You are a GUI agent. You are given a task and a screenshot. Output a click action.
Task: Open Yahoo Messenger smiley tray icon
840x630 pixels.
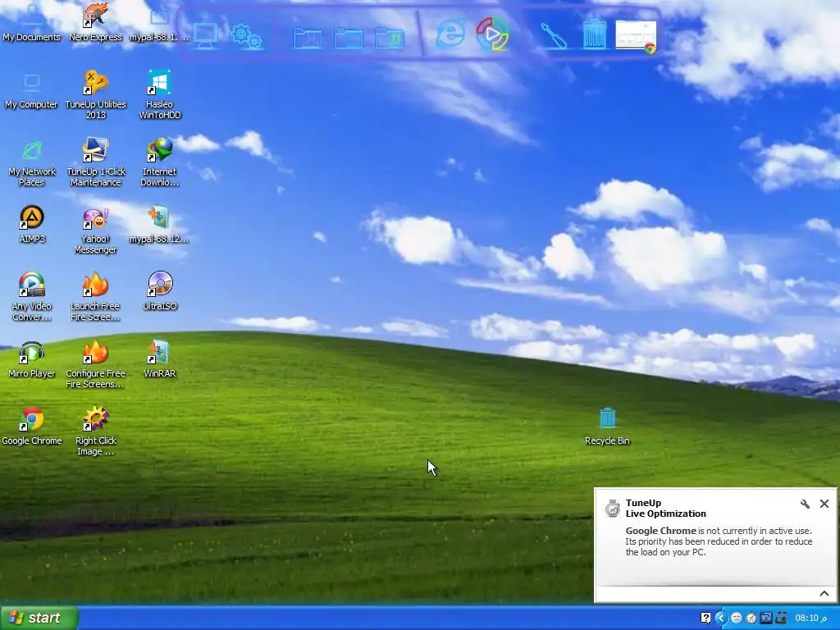(737, 618)
